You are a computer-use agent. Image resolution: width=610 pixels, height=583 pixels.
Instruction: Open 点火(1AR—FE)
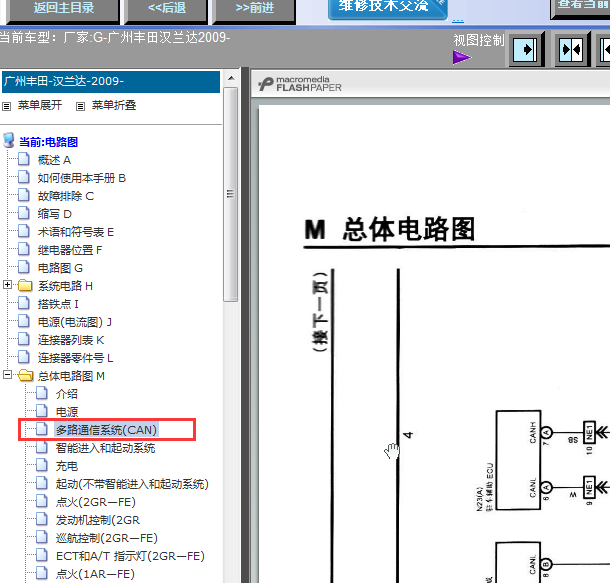click(95, 574)
